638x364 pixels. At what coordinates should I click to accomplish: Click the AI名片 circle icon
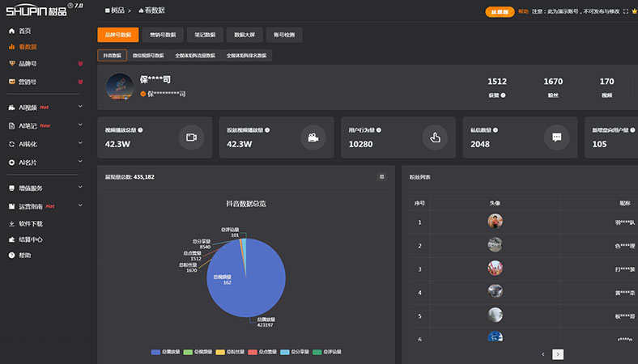click(x=12, y=163)
